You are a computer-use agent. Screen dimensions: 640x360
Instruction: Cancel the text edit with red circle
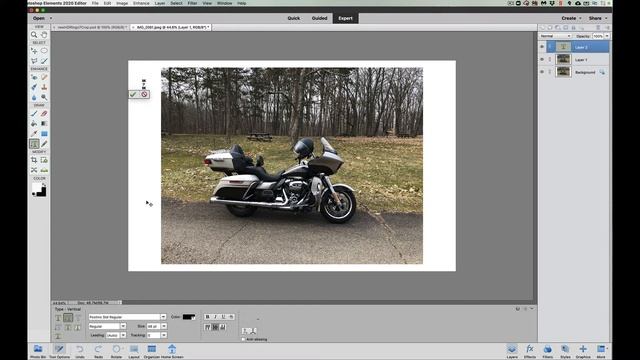point(144,94)
